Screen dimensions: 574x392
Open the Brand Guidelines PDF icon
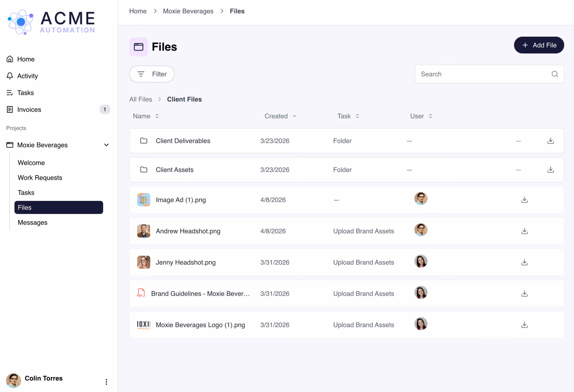point(141,293)
